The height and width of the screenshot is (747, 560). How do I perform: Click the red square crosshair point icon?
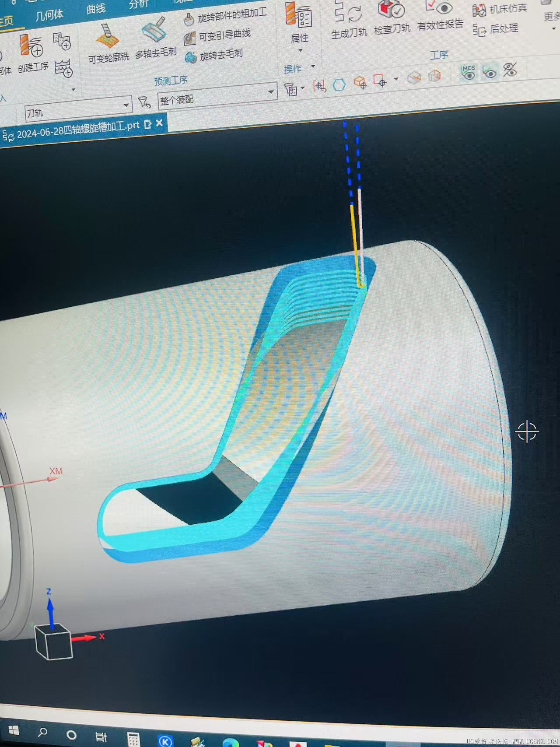pyautogui.click(x=380, y=81)
